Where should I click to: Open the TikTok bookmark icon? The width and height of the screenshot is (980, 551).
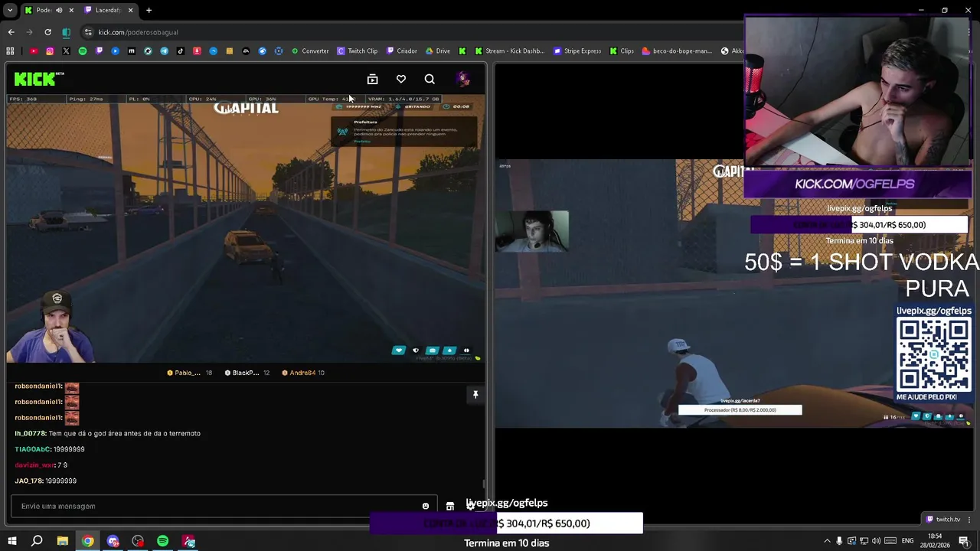click(x=181, y=51)
